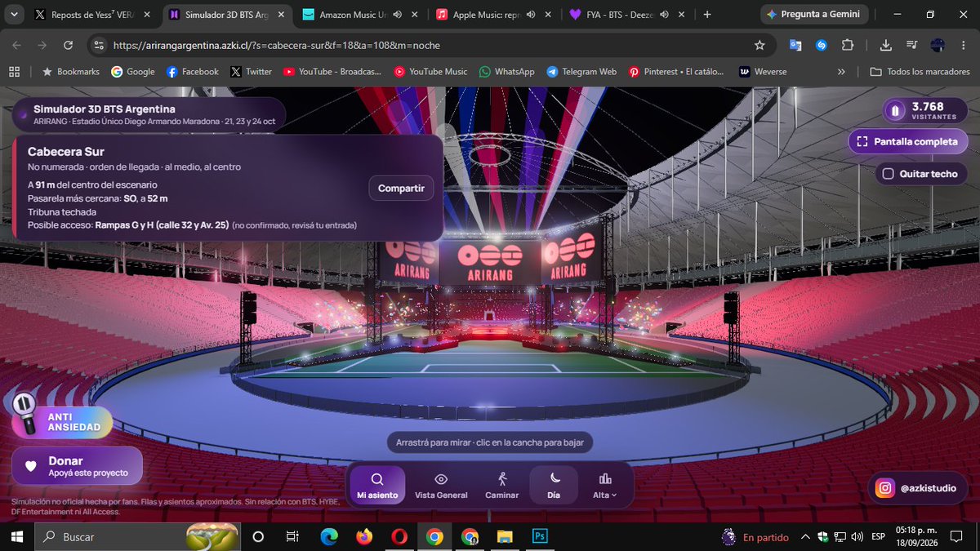
Task: Open the Chrome tab search dropdown arrow
Action: pos(13,15)
